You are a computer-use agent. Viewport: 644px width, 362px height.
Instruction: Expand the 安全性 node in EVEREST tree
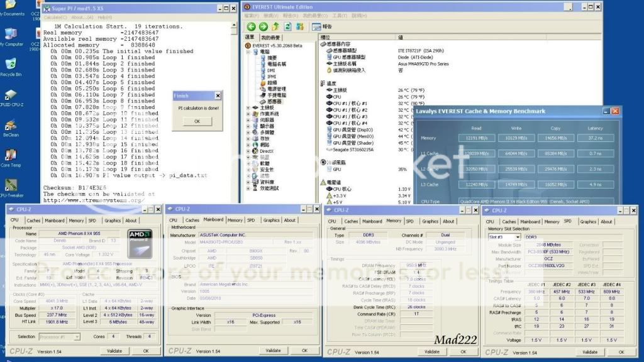tap(248, 170)
